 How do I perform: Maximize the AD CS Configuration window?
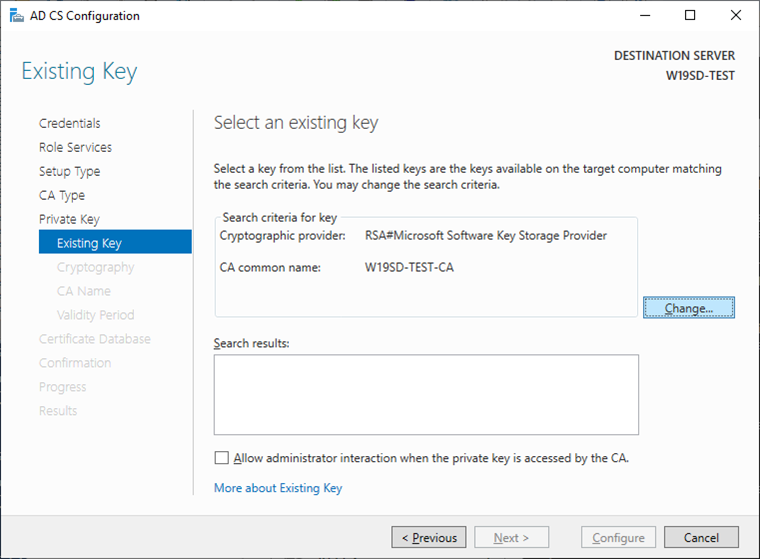click(x=690, y=16)
